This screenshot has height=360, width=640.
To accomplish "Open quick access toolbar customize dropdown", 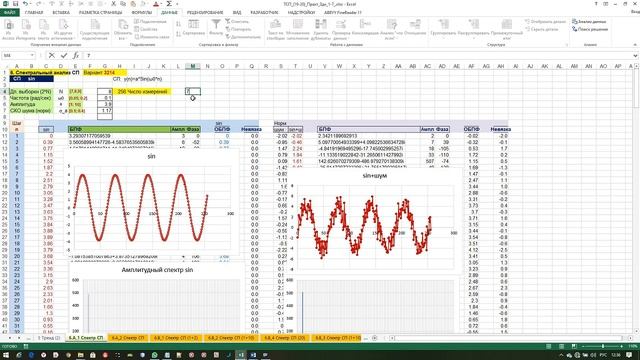I will (x=177, y=4).
